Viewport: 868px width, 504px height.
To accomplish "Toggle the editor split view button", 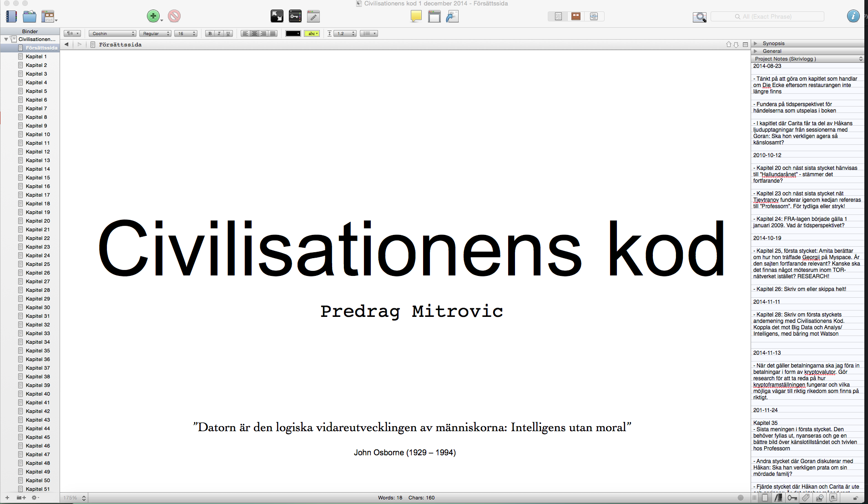I will [x=745, y=45].
